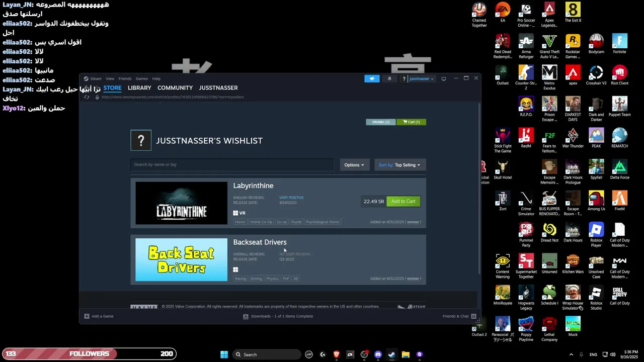Open Downloads status in Steam footer
Viewport: 644px width, 362px height.
tap(278, 316)
